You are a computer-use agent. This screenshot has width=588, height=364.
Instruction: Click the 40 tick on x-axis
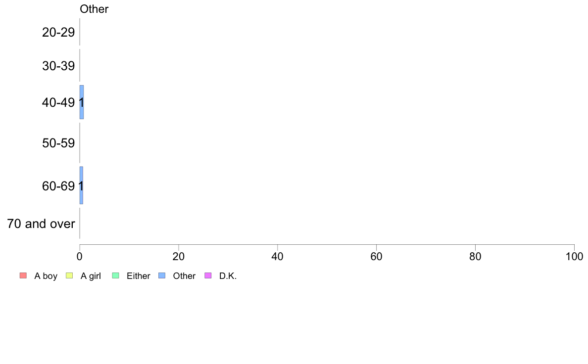(278, 256)
